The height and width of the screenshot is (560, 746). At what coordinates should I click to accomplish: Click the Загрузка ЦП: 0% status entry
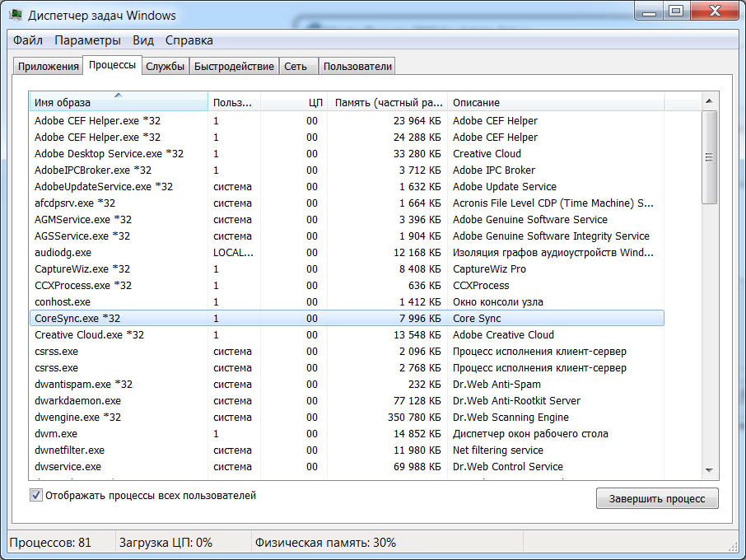[x=166, y=543]
